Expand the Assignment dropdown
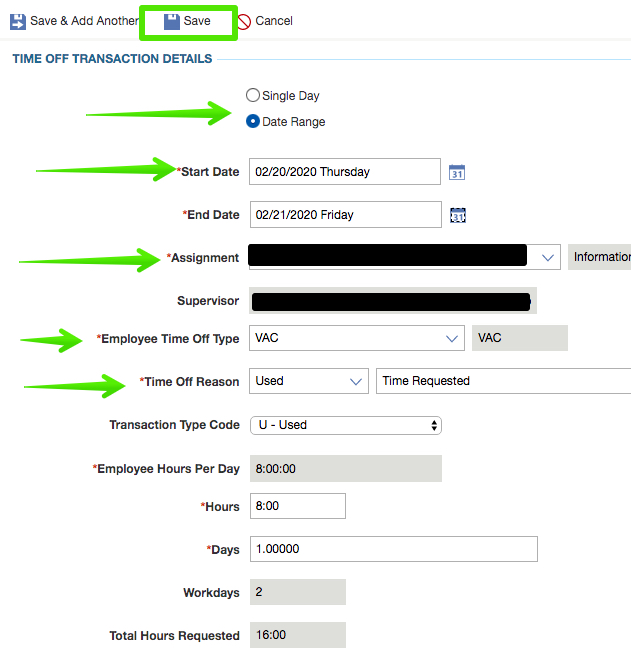Screen dimensions: 631x661 pyautogui.click(x=548, y=258)
